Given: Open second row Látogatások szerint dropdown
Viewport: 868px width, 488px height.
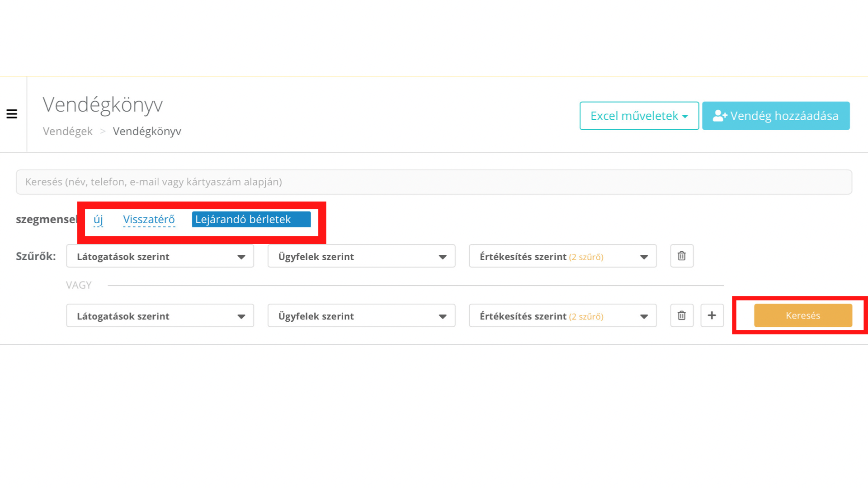Looking at the screenshot, I should coord(160,315).
